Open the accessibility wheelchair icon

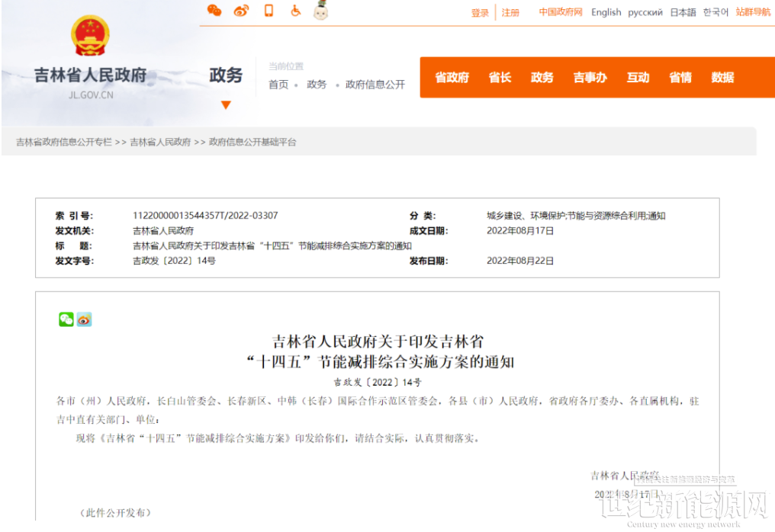tap(295, 10)
